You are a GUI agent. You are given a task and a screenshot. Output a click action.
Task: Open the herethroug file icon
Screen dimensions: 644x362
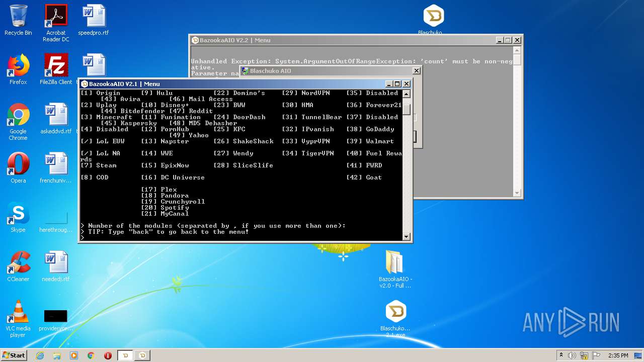(x=56, y=221)
